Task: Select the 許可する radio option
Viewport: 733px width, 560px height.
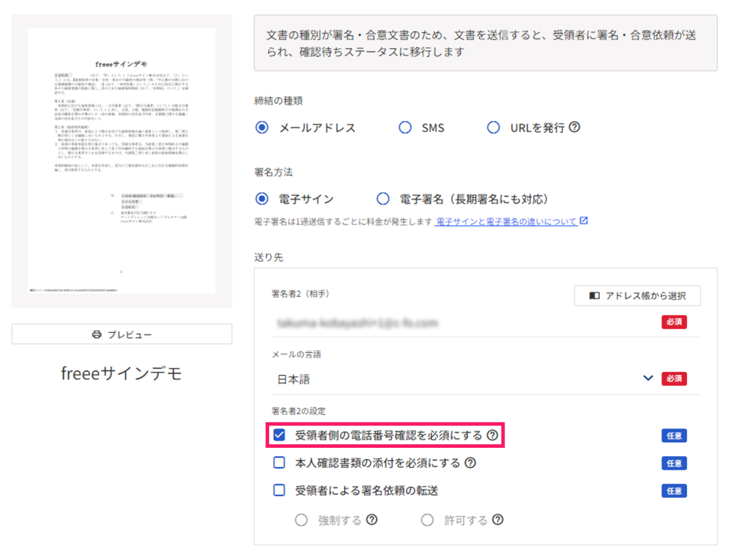Action: pos(427,520)
